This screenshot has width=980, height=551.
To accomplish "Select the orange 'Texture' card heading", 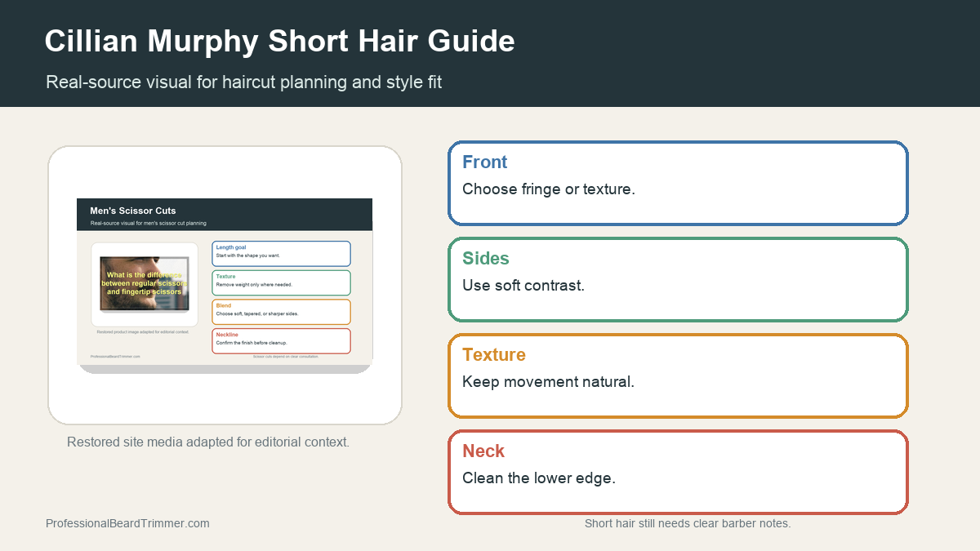I will tap(494, 354).
